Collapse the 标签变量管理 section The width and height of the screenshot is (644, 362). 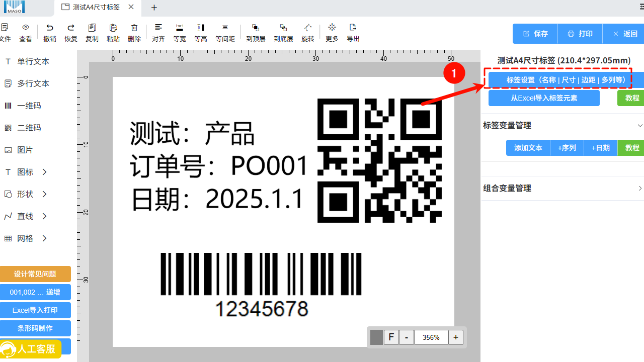click(x=640, y=125)
